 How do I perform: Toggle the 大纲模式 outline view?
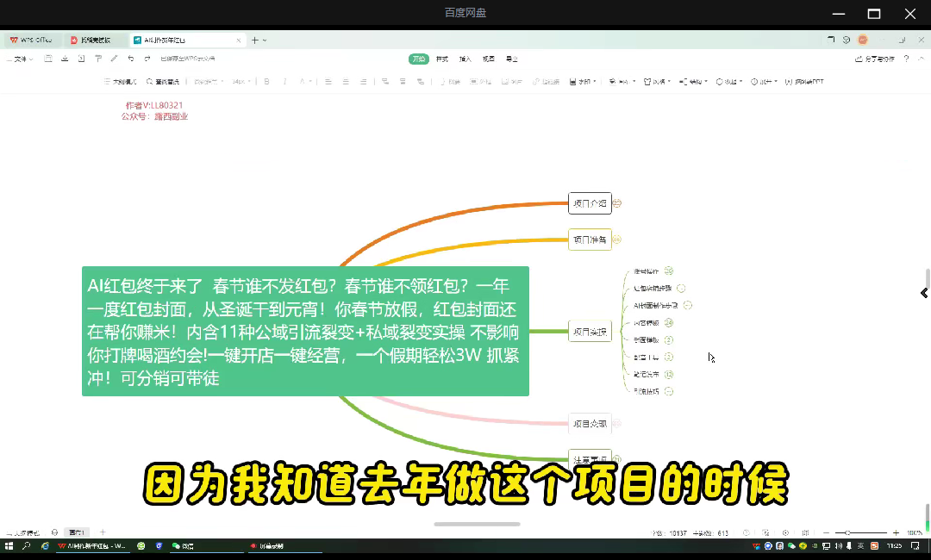[x=120, y=82]
